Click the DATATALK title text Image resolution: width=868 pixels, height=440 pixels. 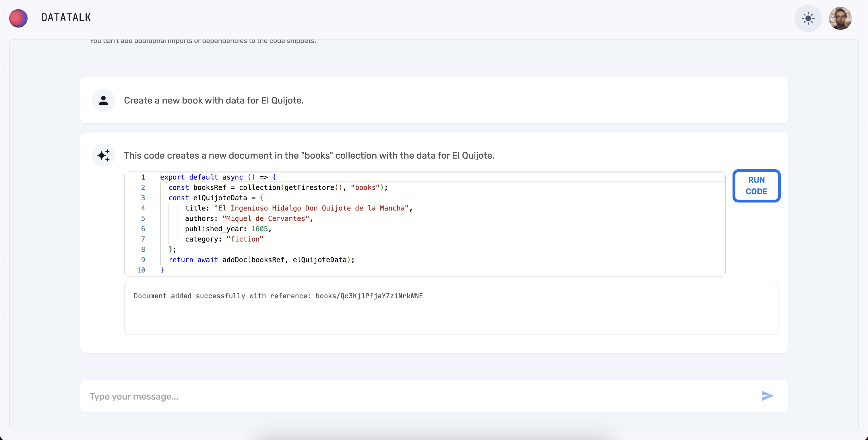(x=66, y=17)
